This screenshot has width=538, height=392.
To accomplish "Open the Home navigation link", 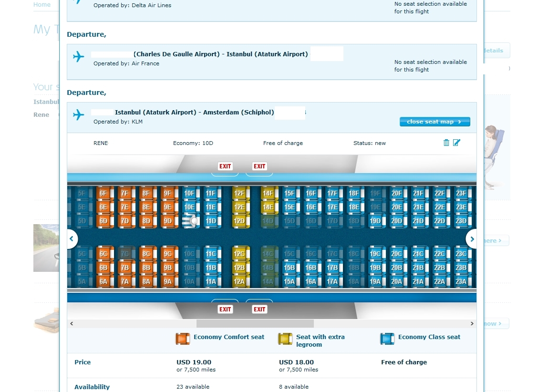I will coord(42,4).
